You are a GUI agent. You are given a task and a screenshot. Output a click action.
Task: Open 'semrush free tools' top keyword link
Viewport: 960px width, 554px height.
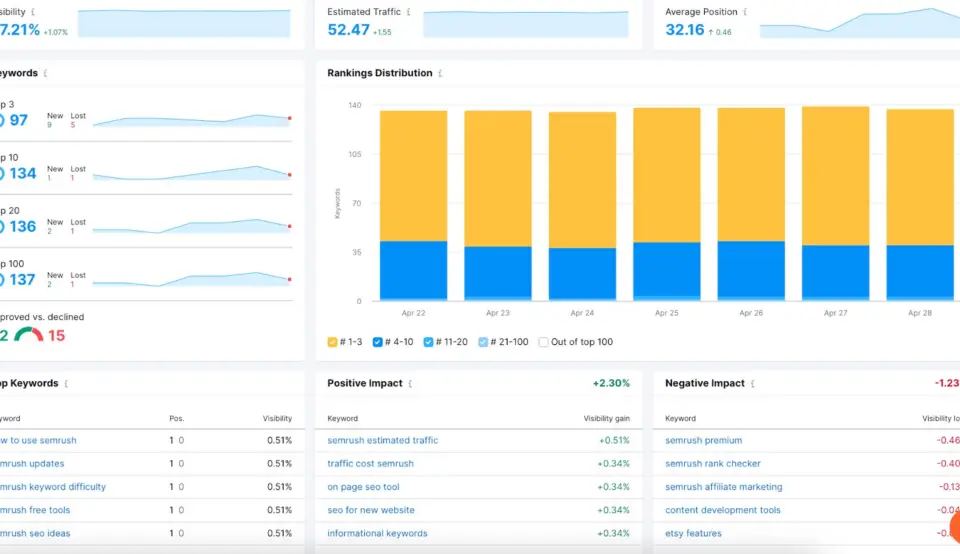pos(35,510)
